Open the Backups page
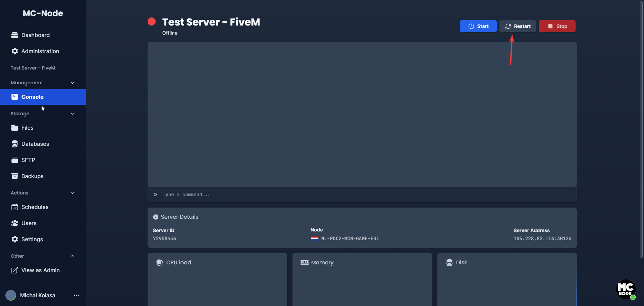644x306 pixels. [43, 176]
